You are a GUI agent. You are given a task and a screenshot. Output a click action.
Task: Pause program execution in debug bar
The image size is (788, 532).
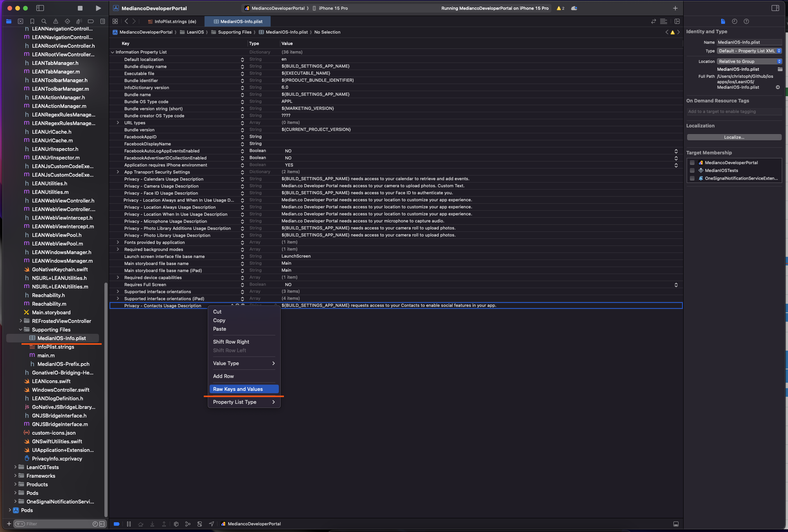(129, 524)
